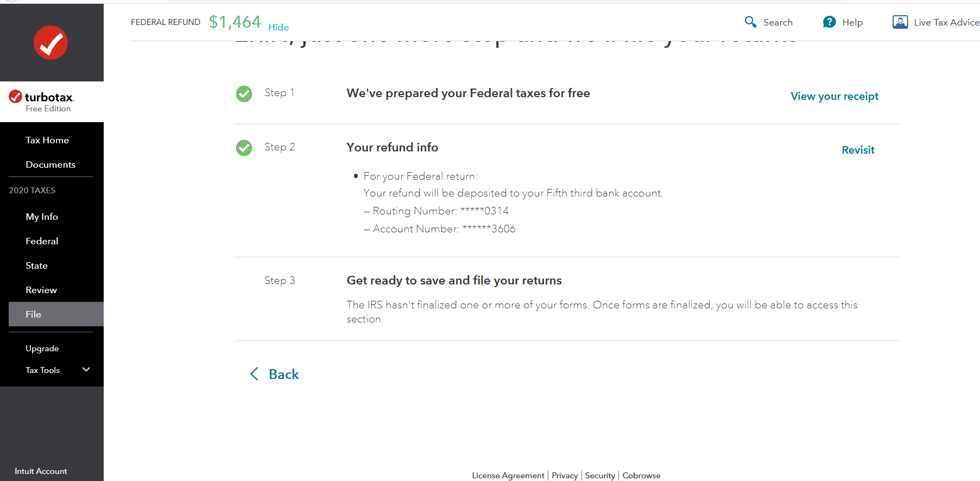
Task: Open the License Agreement footer link
Action: tap(508, 476)
